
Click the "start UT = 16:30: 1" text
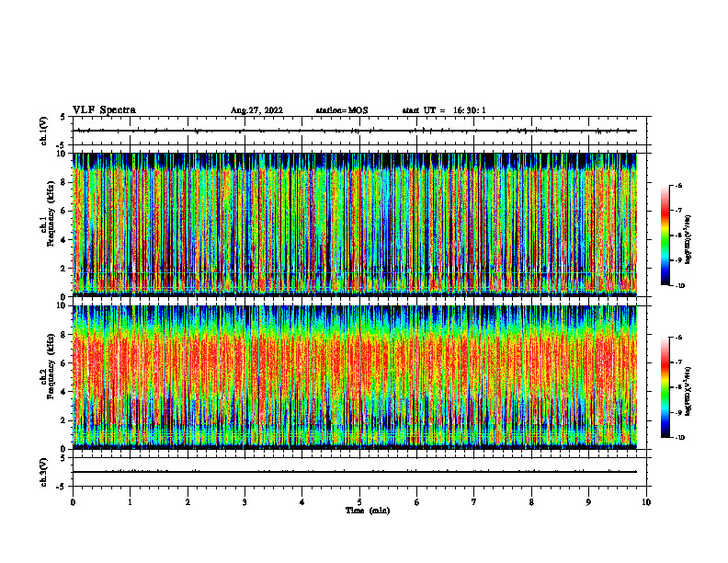444,110
